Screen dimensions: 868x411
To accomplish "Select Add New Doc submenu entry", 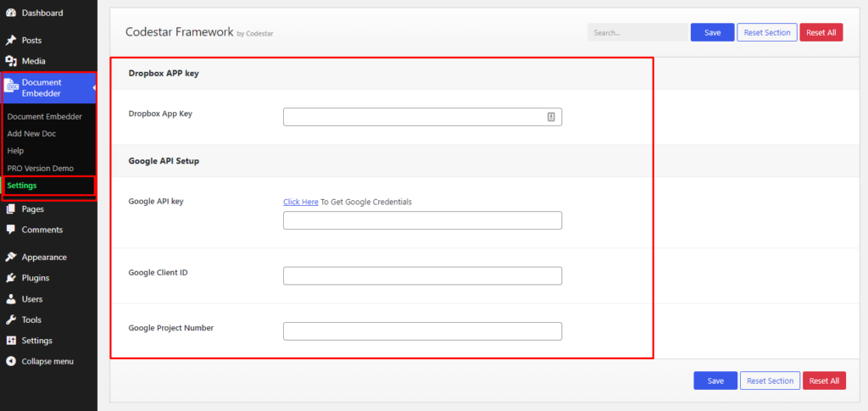I will click(x=31, y=134).
